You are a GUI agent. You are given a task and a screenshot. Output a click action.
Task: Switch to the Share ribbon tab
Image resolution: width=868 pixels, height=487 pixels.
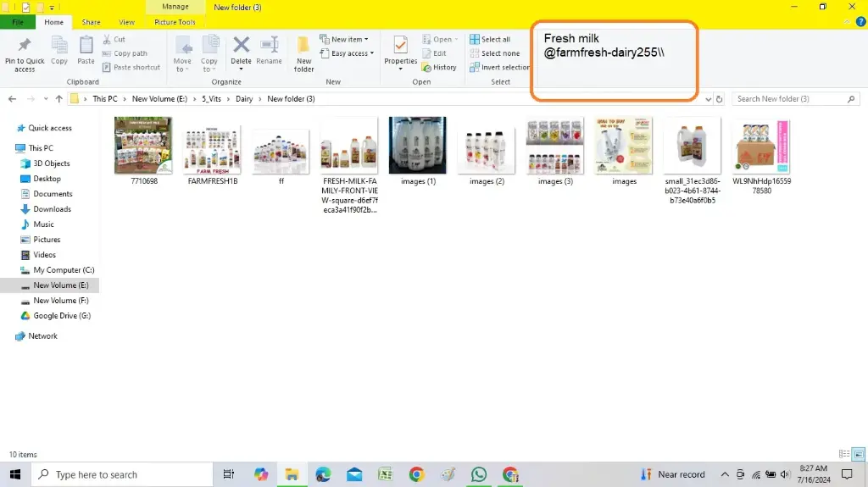point(92,22)
